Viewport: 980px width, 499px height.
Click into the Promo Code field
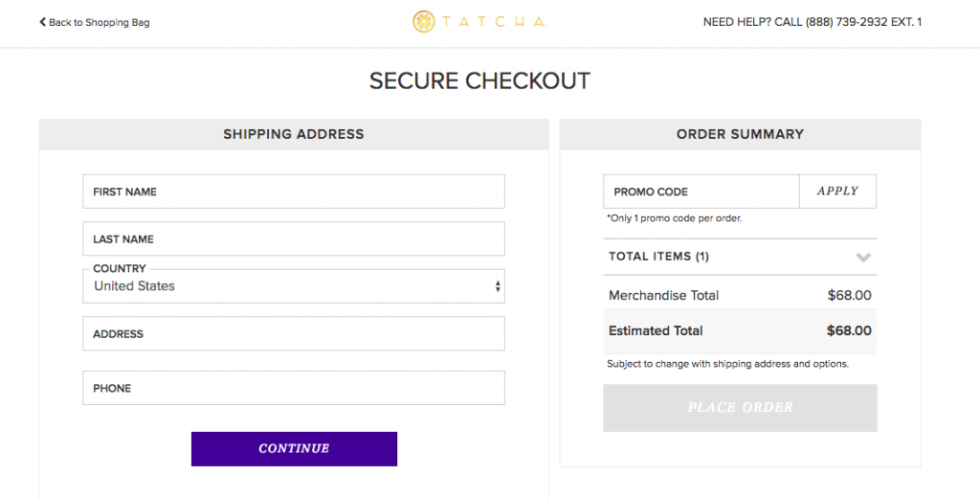coord(701,192)
